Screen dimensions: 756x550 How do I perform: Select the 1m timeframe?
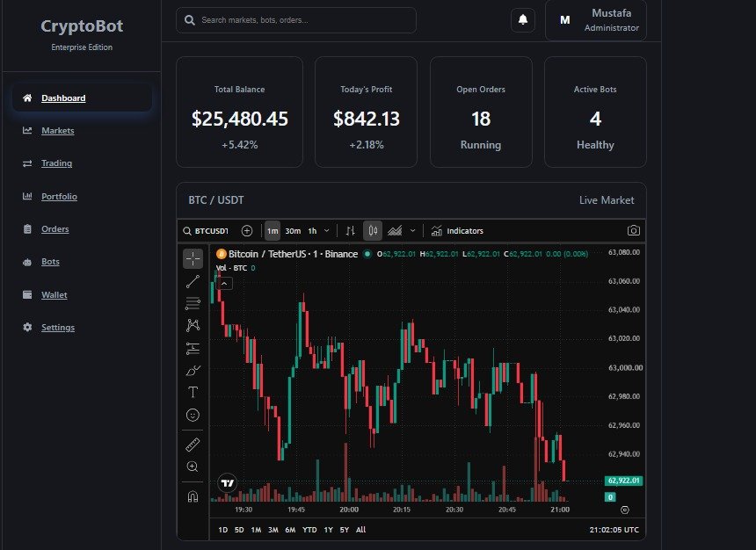tap(273, 231)
